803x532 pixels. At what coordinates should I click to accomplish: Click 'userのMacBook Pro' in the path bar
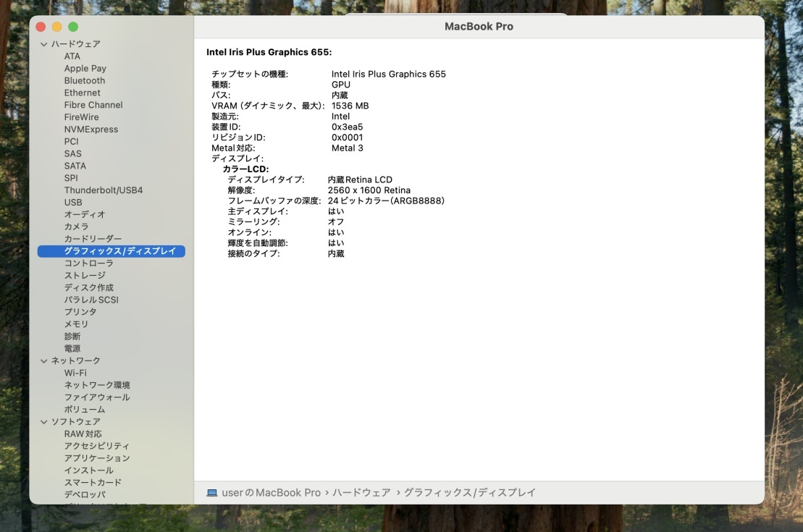tap(271, 493)
